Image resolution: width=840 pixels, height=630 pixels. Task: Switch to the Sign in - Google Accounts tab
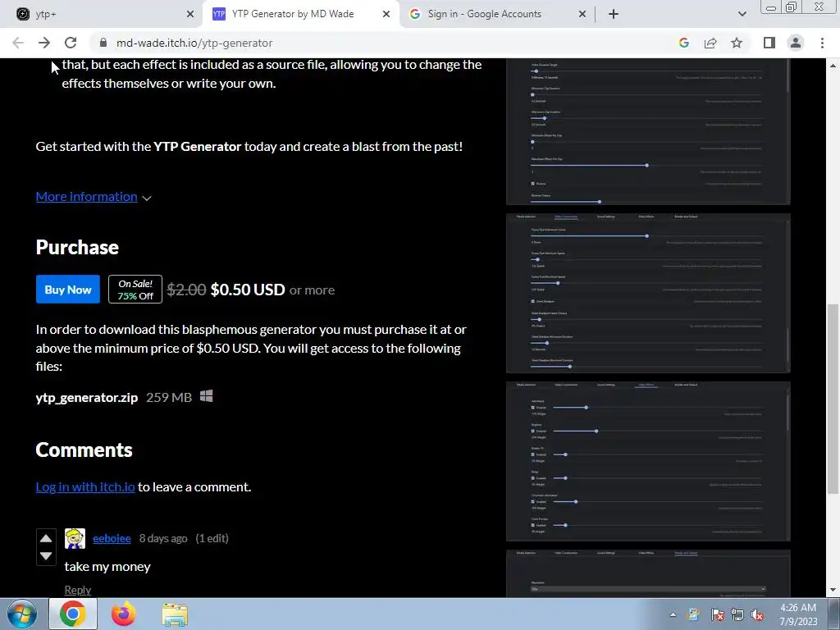point(496,15)
